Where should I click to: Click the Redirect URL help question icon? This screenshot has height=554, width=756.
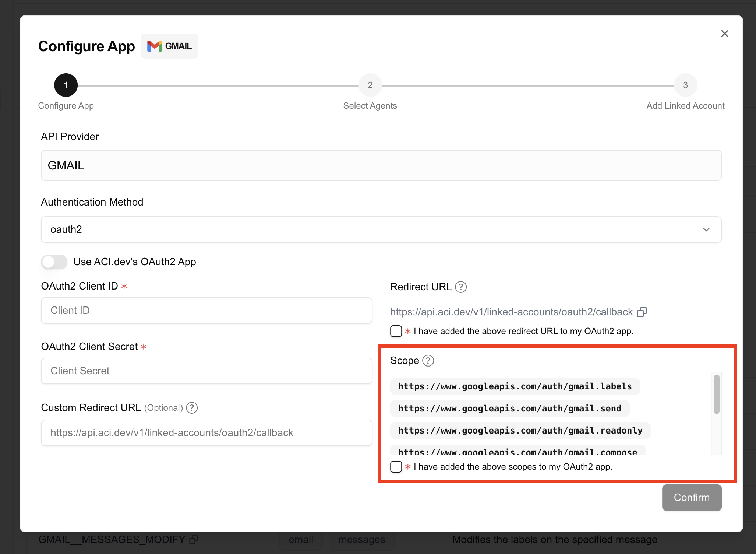point(461,287)
